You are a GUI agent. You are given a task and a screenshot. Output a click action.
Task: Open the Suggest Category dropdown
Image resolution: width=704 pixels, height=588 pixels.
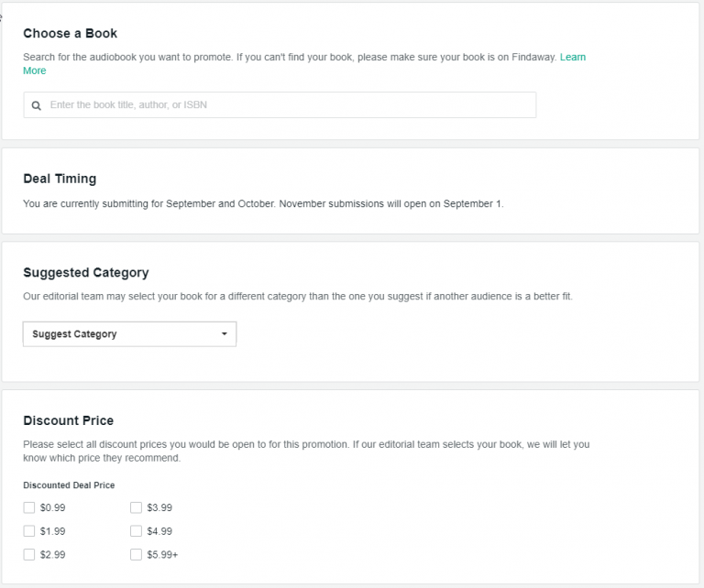[129, 334]
